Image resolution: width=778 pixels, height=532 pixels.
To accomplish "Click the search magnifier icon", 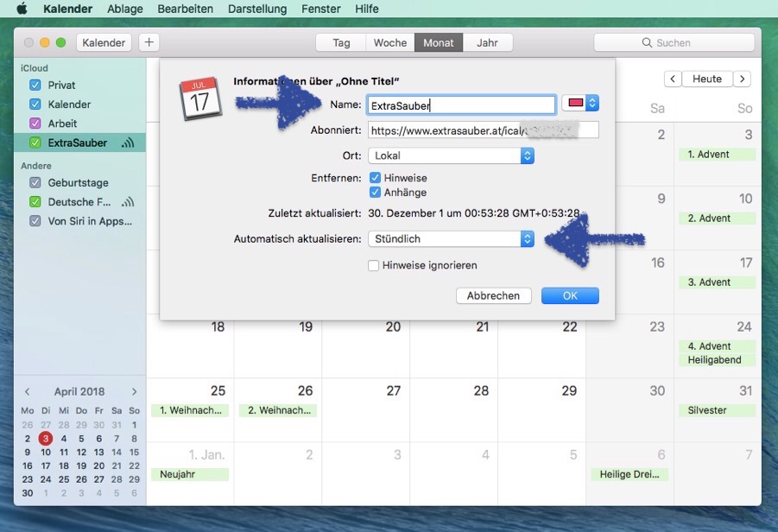I will [x=647, y=42].
